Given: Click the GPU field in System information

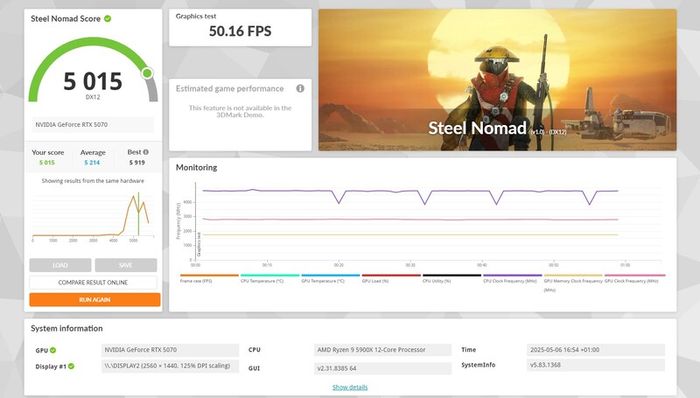Looking at the screenshot, I should pos(170,350).
